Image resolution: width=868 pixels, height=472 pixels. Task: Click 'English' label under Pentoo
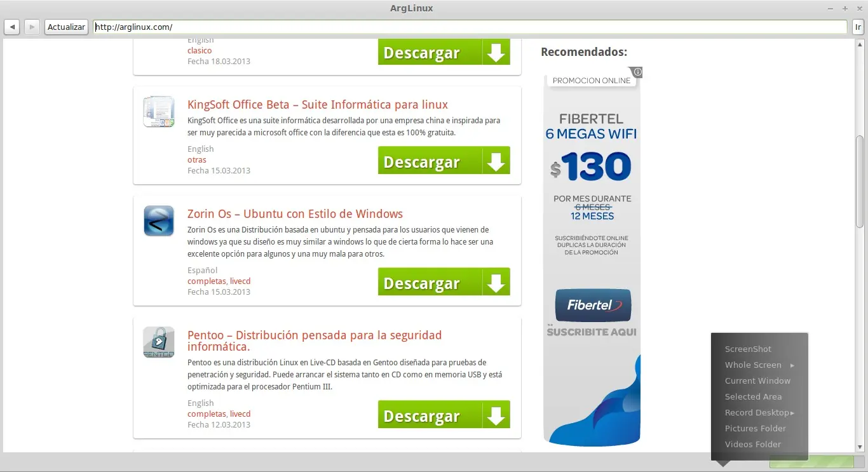201,403
